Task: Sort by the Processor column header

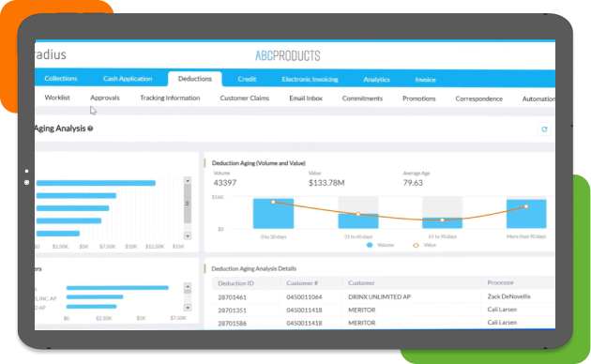Action: [501, 282]
